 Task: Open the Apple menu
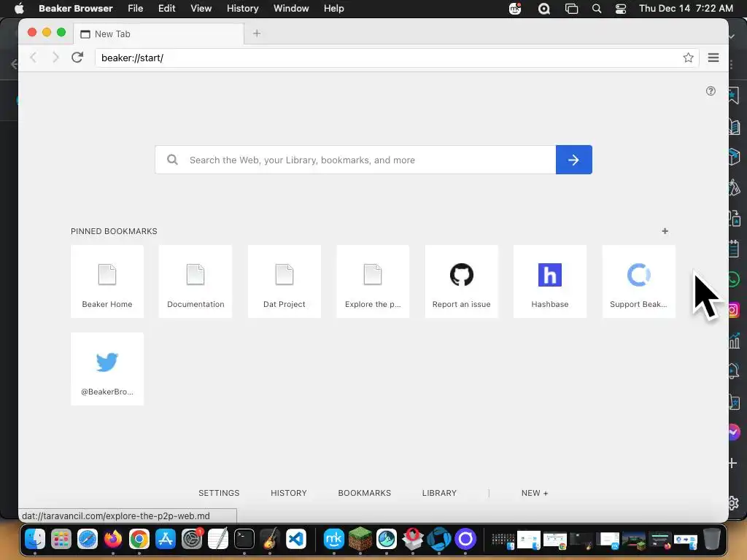(19, 8)
